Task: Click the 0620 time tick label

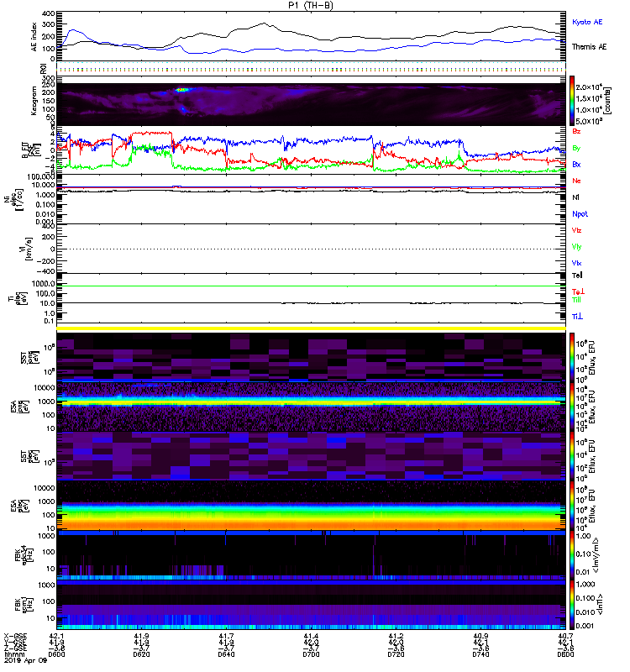Action: point(141,654)
